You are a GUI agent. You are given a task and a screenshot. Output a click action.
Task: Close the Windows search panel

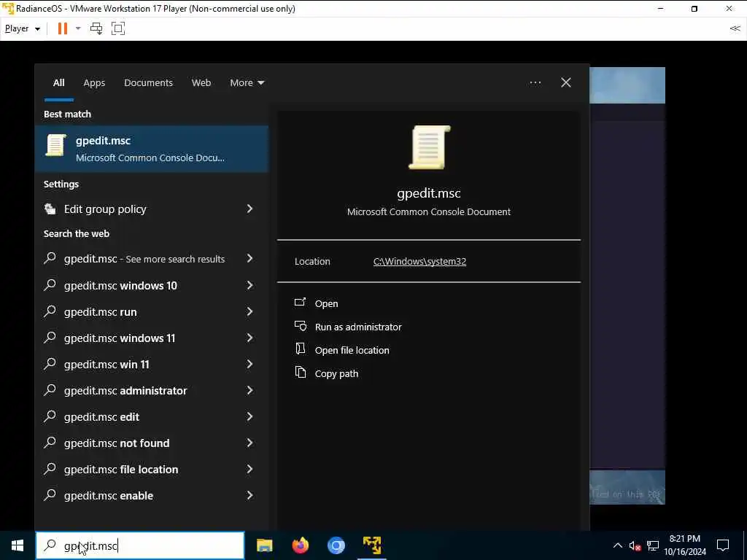point(566,83)
